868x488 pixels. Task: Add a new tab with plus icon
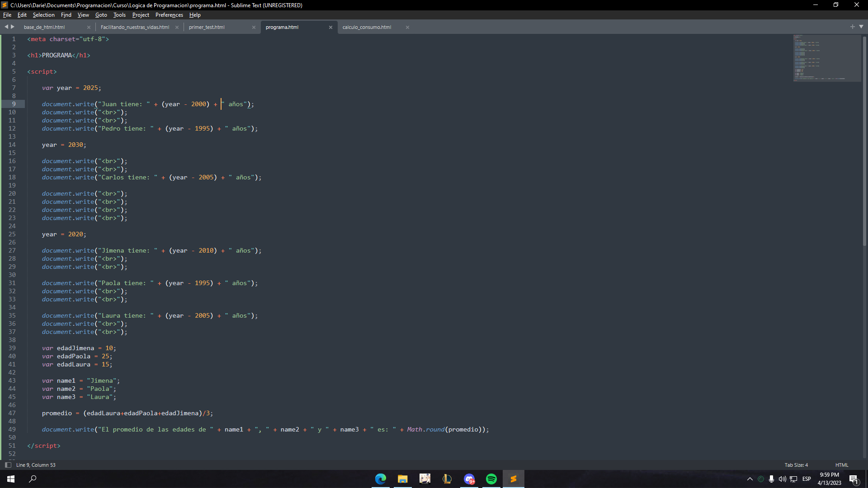coord(853,27)
